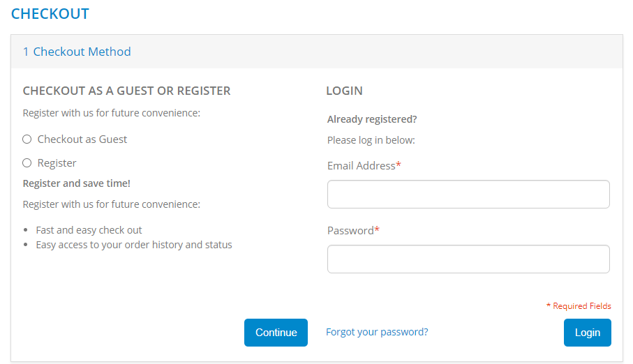Click the CHECKOUT page title
The height and width of the screenshot is (364, 633).
click(x=50, y=14)
